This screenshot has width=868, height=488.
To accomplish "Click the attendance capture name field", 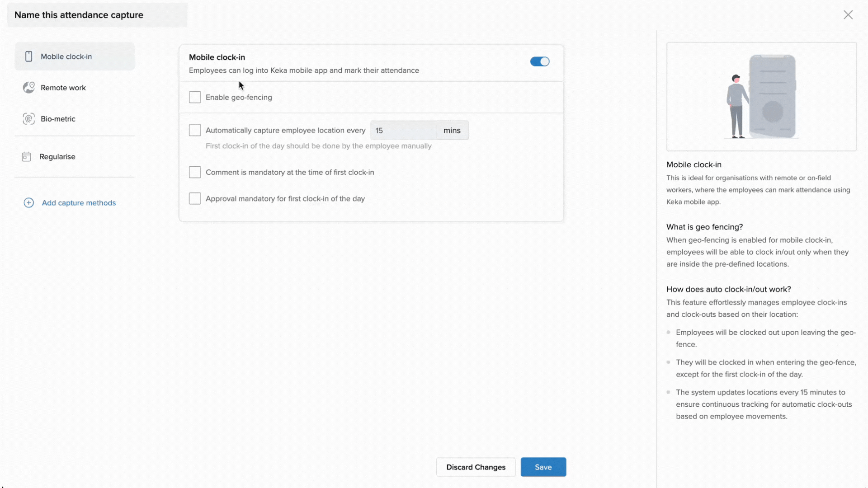I will [97, 15].
